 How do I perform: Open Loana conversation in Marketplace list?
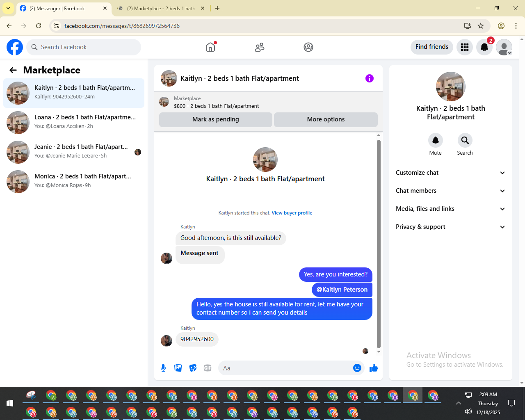coord(74,123)
